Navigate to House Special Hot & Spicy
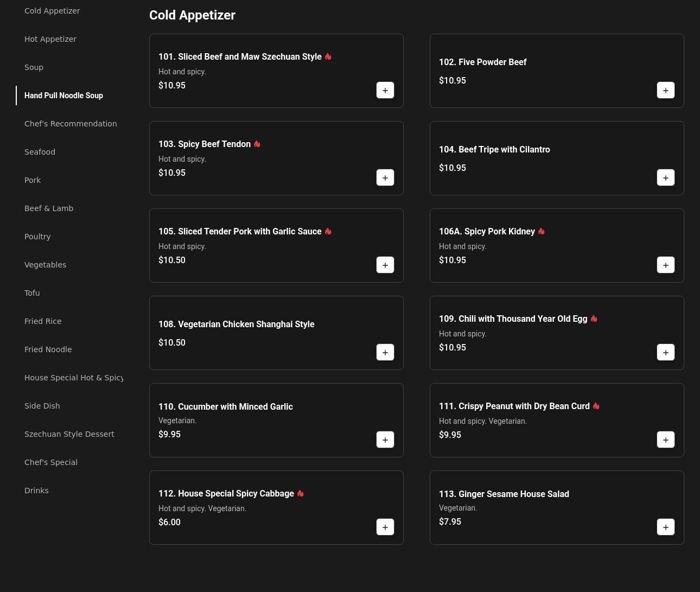 pyautogui.click(x=73, y=378)
